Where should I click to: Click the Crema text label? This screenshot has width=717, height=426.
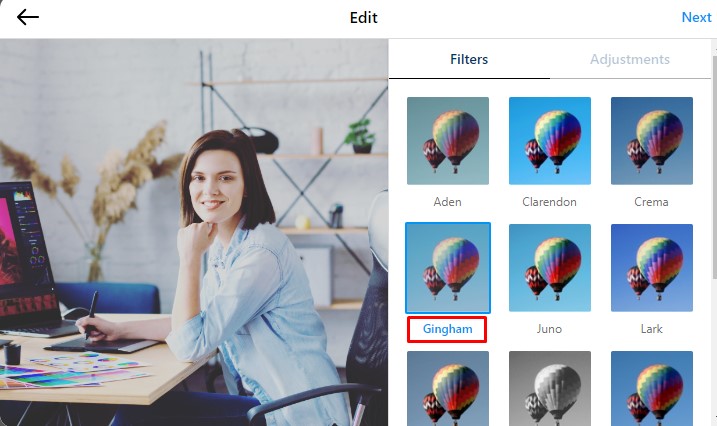(652, 202)
